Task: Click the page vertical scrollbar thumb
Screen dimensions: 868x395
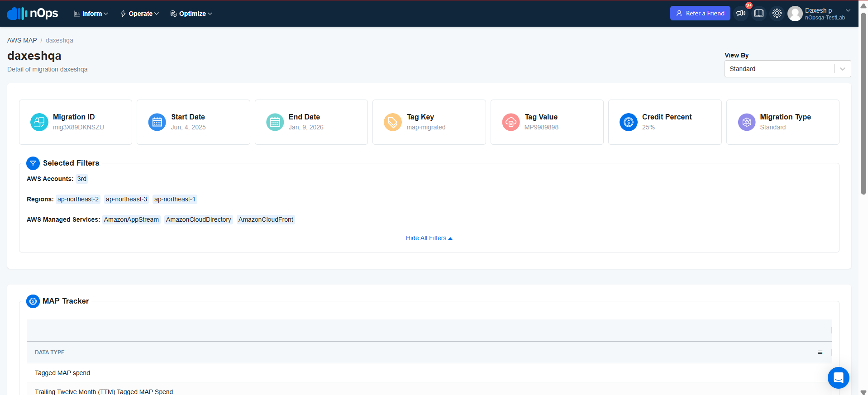Action: click(863, 103)
